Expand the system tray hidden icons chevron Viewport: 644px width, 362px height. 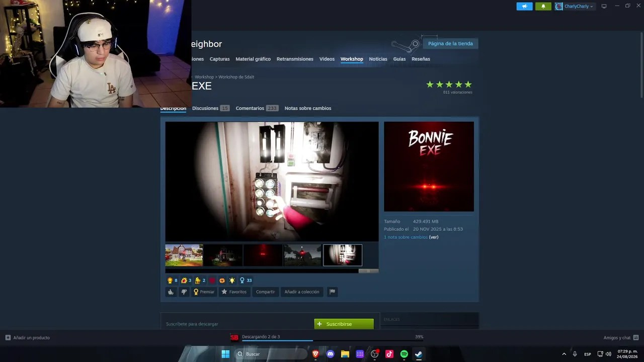point(563,354)
